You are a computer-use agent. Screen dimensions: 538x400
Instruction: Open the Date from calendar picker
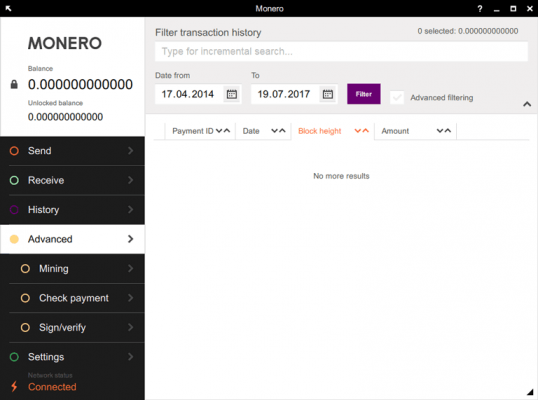[x=232, y=94]
